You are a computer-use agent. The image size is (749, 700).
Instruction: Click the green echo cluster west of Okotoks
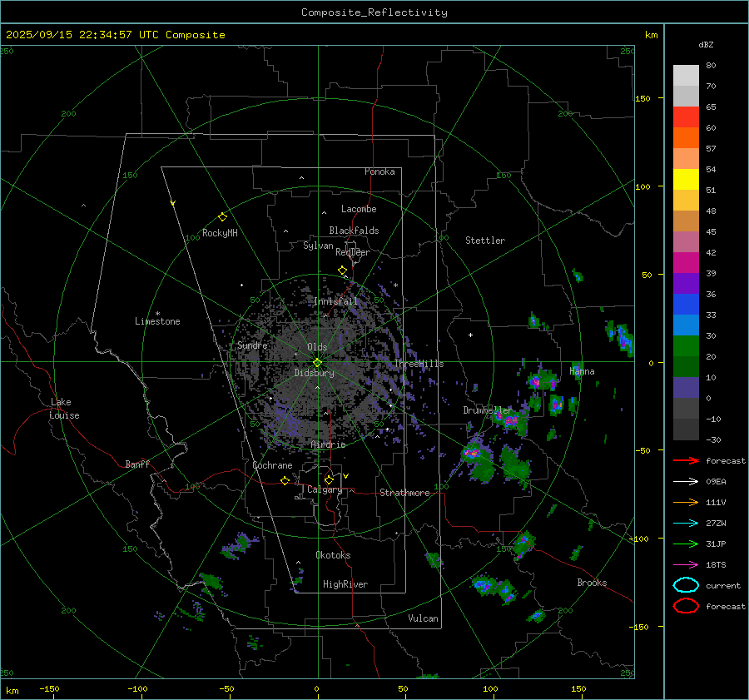click(241, 544)
